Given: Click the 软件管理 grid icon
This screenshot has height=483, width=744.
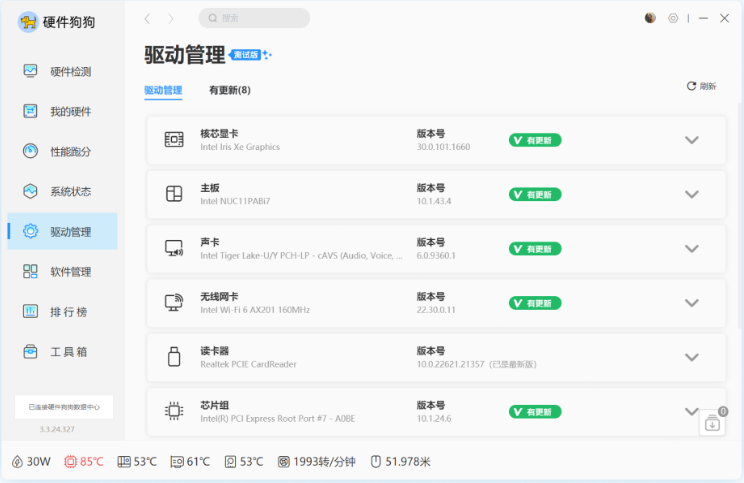Looking at the screenshot, I should pyautogui.click(x=30, y=271).
